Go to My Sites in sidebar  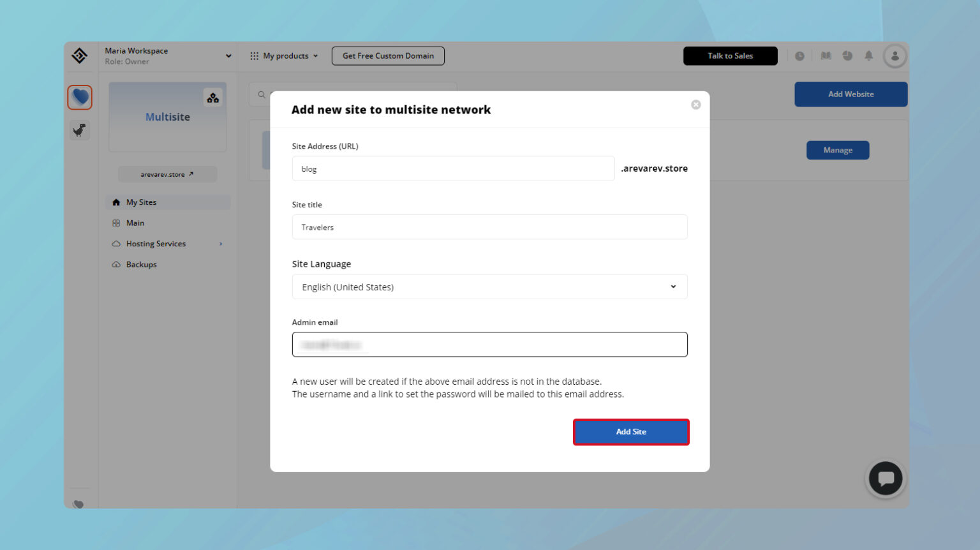(142, 202)
